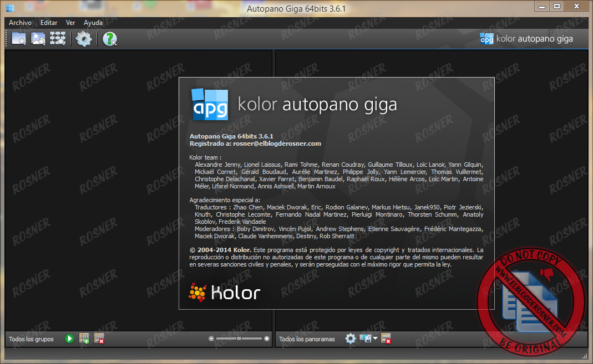Click the toolbar drag handle grip

tap(7, 39)
